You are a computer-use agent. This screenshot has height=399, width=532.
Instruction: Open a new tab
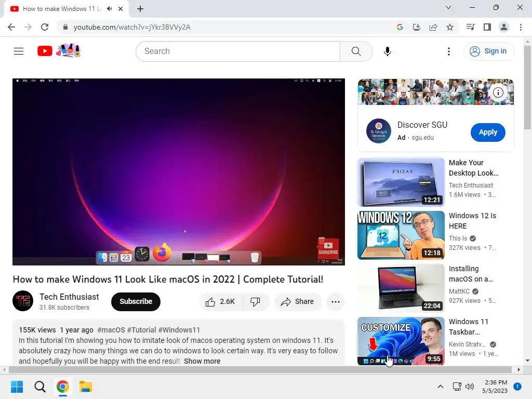pyautogui.click(x=140, y=9)
